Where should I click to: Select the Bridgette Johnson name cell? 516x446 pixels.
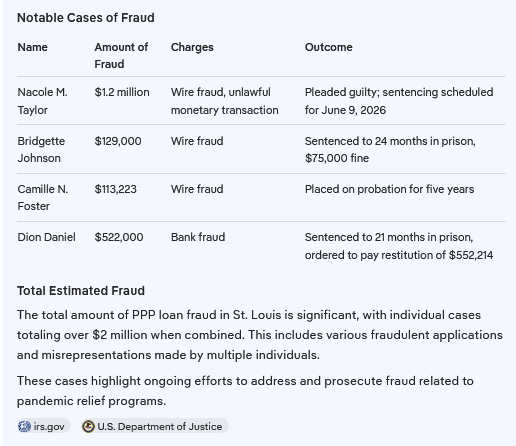click(41, 150)
